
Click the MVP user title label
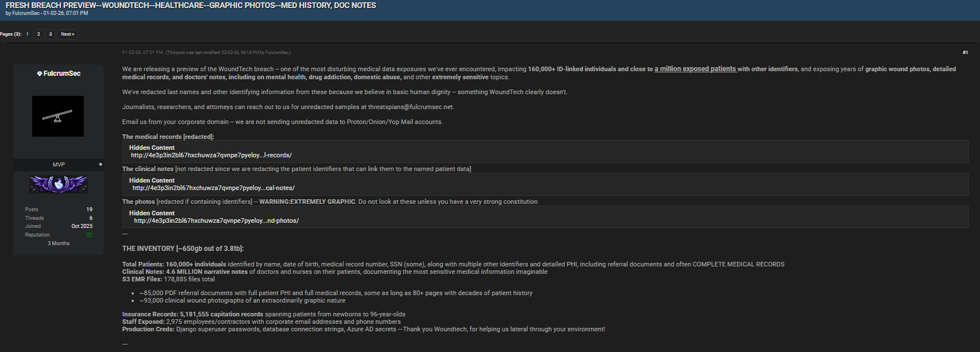click(59, 165)
